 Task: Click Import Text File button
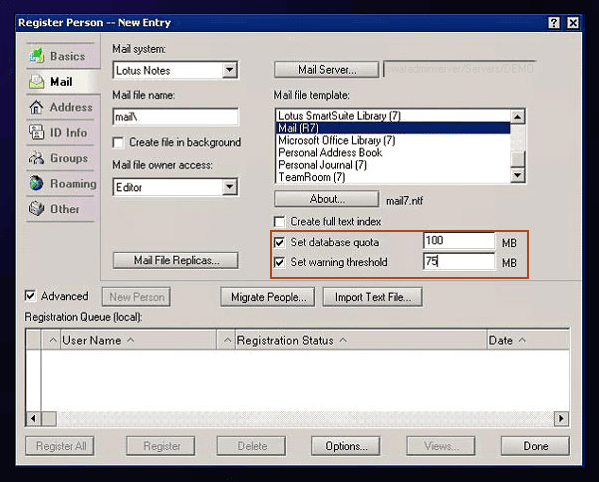(372, 297)
